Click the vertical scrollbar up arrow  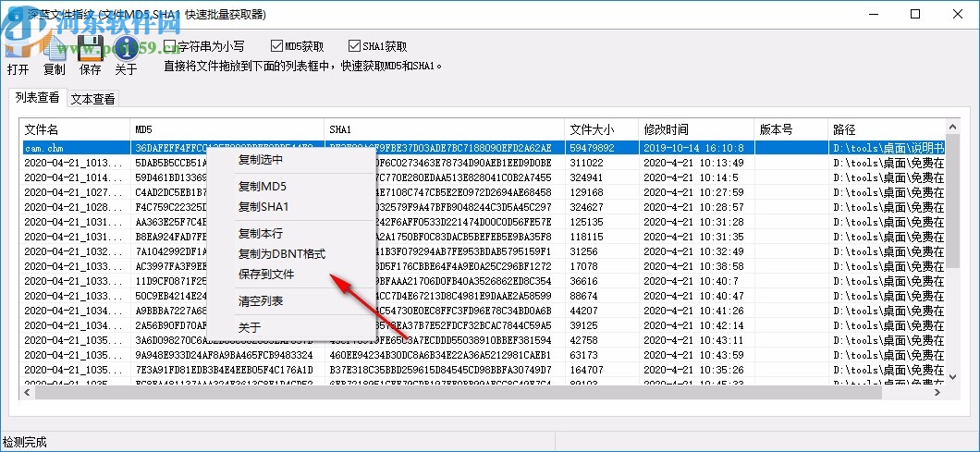952,126
